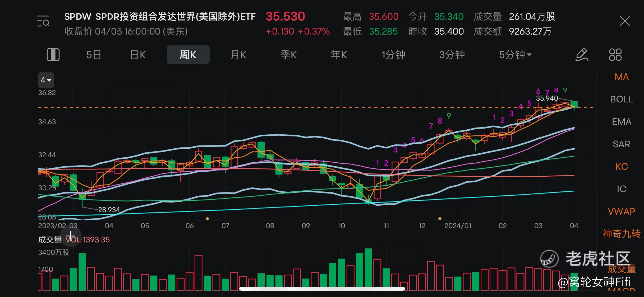
Task: Open the four-square grid layout icon
Action: tap(615, 55)
